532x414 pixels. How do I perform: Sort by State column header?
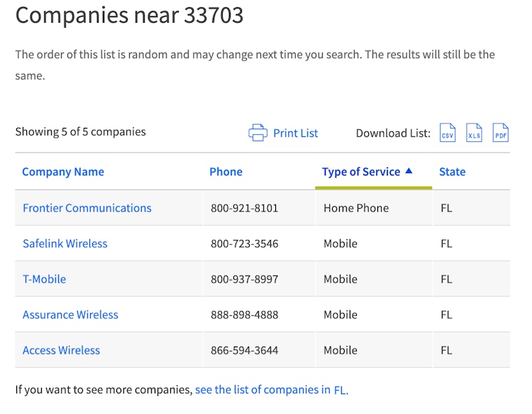click(x=453, y=172)
